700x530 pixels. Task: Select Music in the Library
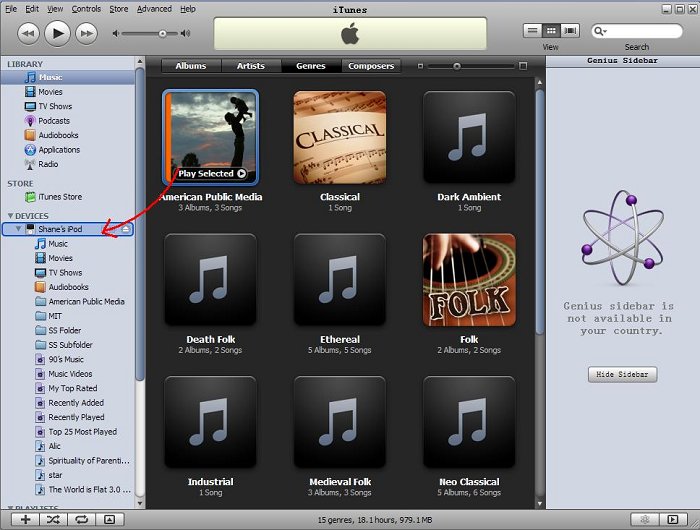68,77
